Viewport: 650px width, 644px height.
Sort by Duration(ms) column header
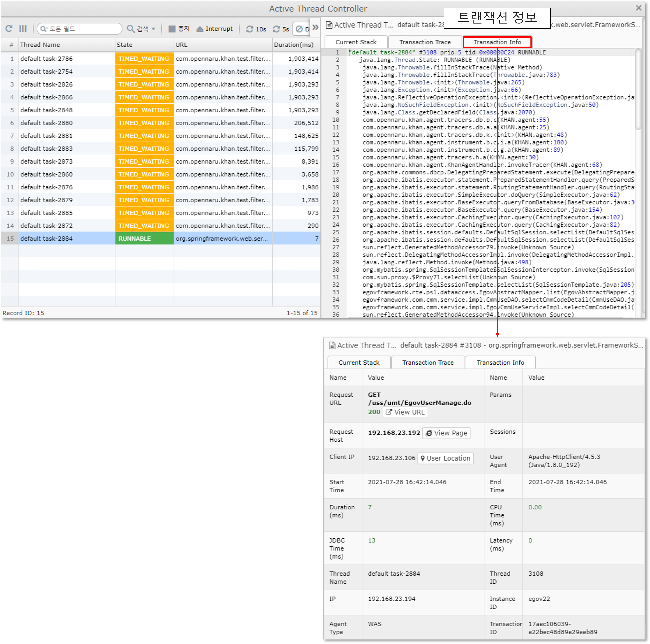click(x=294, y=45)
